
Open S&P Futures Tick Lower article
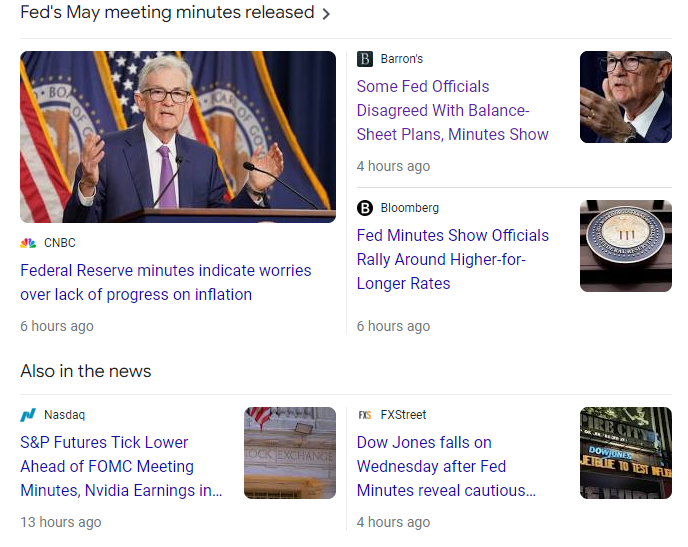click(x=121, y=467)
